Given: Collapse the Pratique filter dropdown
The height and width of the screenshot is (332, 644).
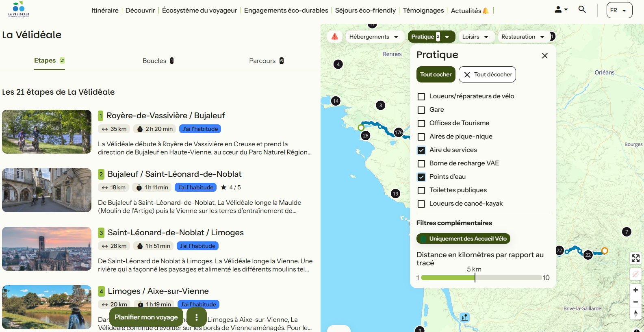Looking at the screenshot, I should click(431, 37).
